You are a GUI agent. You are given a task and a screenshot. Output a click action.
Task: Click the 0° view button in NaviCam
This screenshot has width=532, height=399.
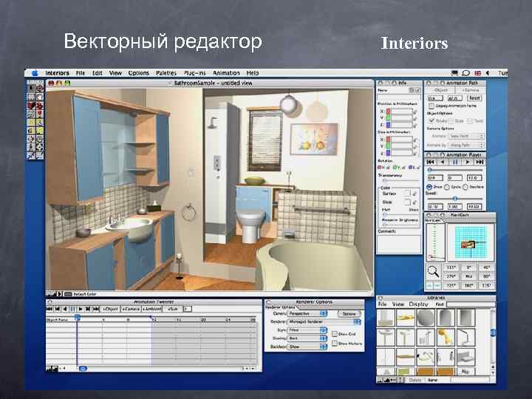(x=468, y=267)
